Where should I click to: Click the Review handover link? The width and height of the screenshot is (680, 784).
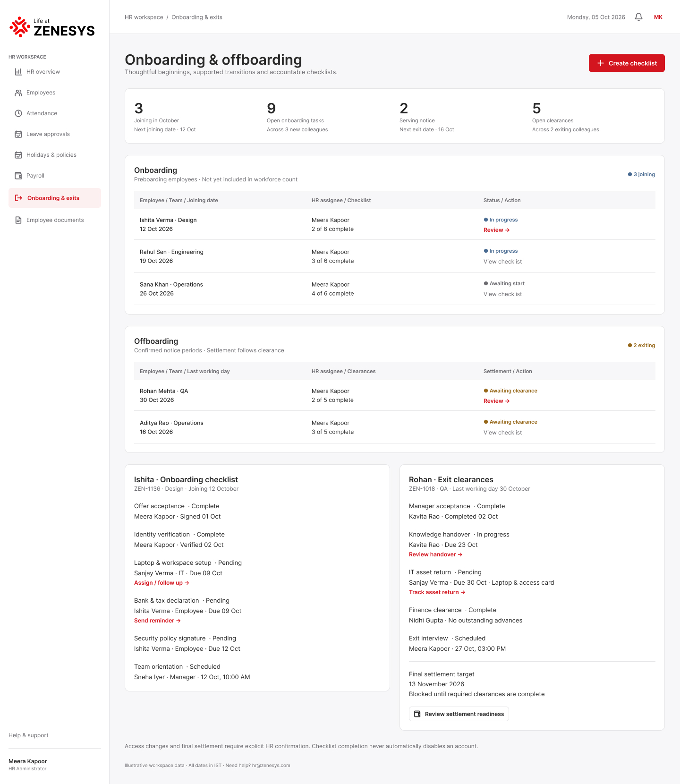tap(435, 554)
